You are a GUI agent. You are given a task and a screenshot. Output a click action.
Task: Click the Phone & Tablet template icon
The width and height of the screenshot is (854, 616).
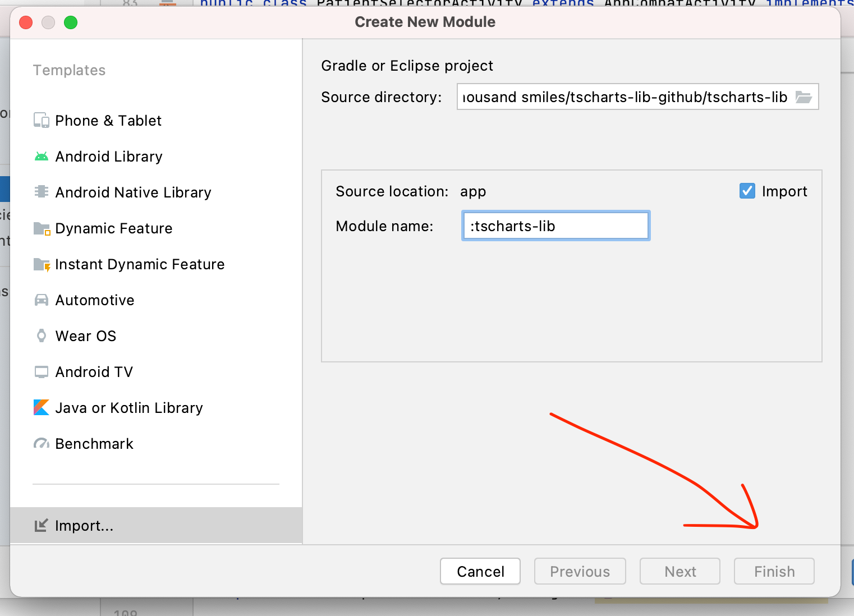(42, 121)
